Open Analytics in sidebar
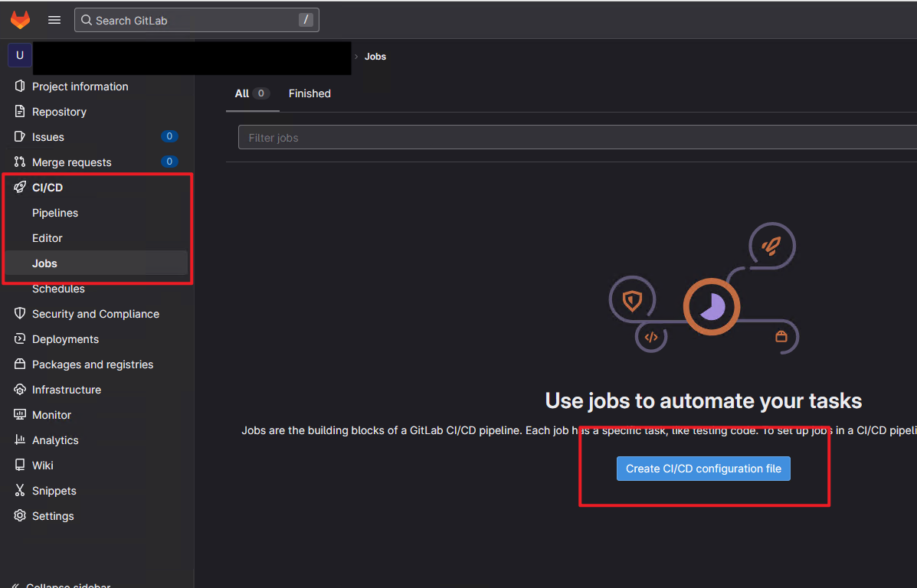This screenshot has height=588, width=917. 55,440
